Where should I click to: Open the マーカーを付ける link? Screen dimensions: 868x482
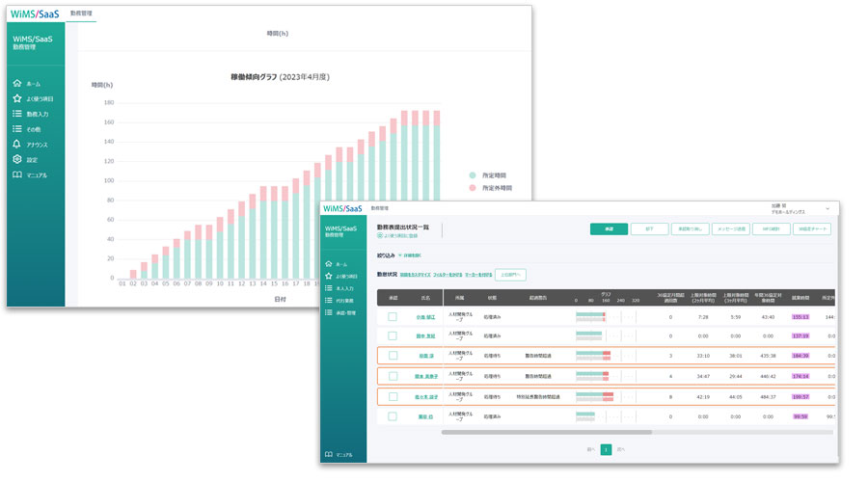tap(478, 275)
